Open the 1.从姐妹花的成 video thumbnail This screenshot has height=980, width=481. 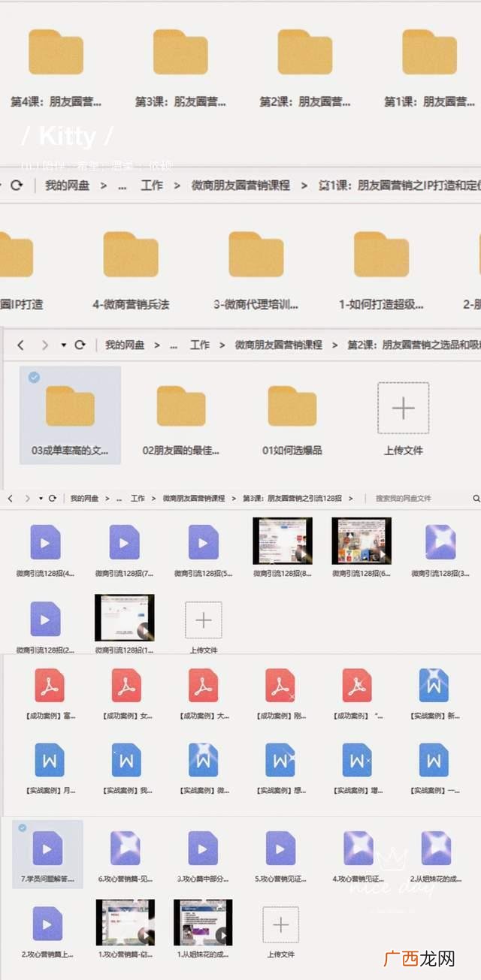click(x=203, y=922)
